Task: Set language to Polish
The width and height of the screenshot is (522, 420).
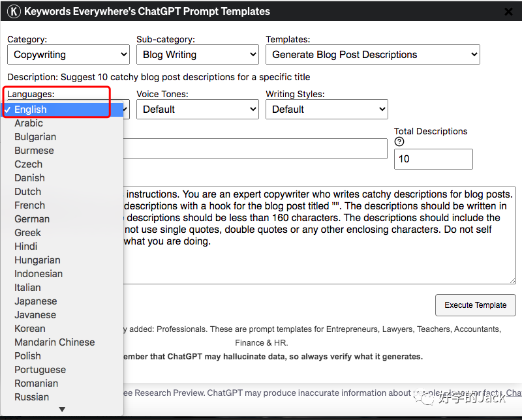Action: click(x=62, y=356)
